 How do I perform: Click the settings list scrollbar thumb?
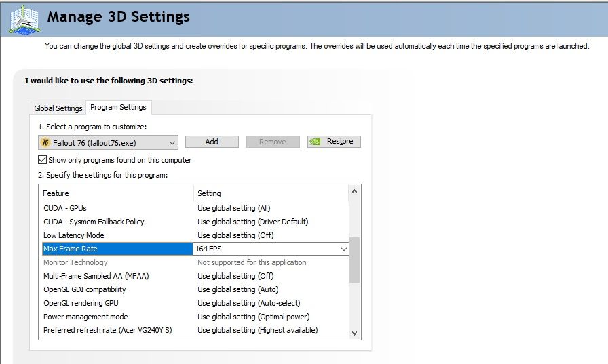(x=354, y=259)
